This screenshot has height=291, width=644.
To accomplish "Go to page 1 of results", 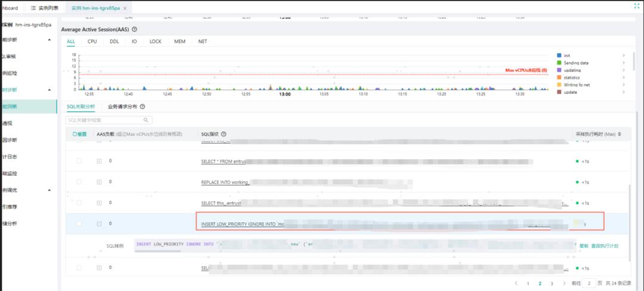I will pyautogui.click(x=528, y=283).
